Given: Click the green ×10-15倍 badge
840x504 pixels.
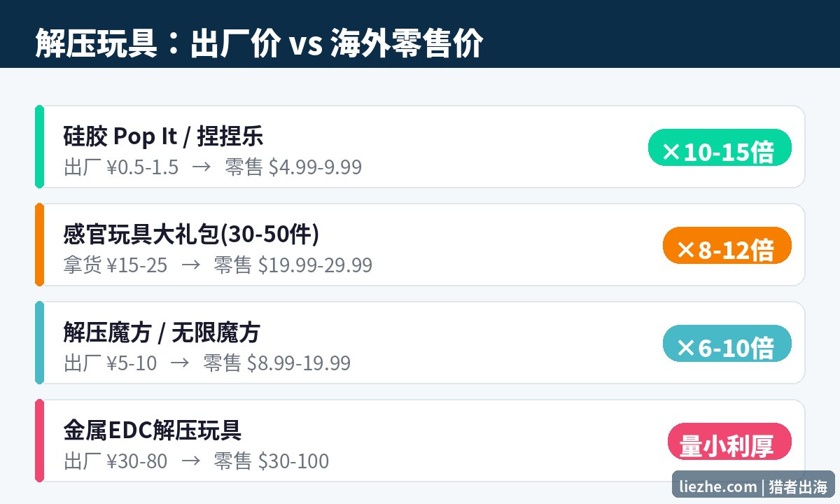Looking at the screenshot, I should click(720, 148).
